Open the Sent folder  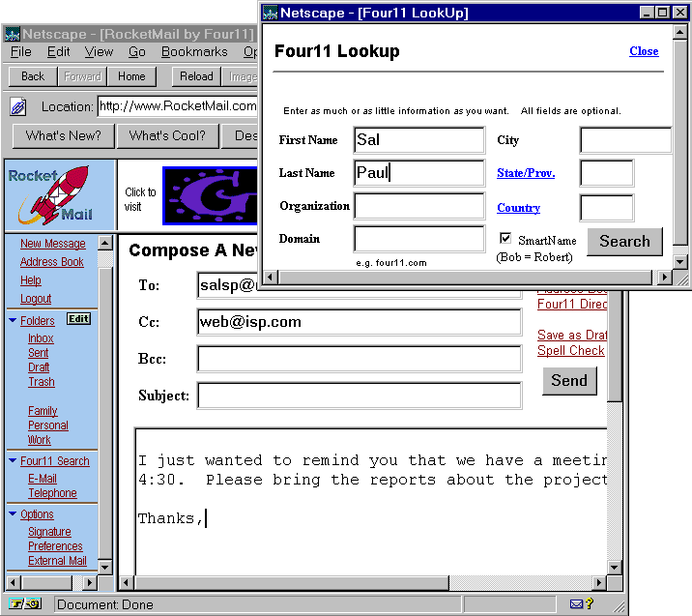[39, 353]
